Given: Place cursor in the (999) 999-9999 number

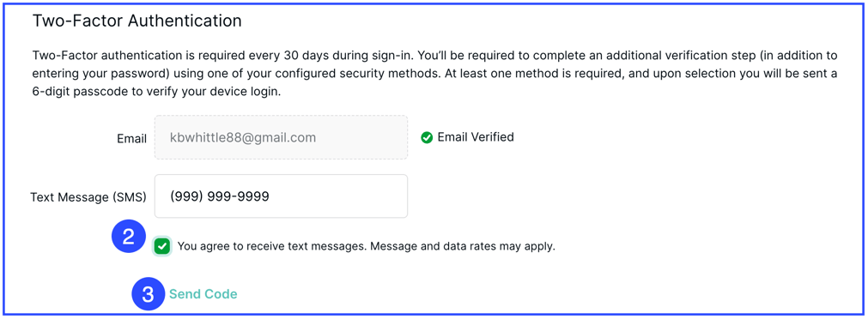Looking at the screenshot, I should coord(220,196).
